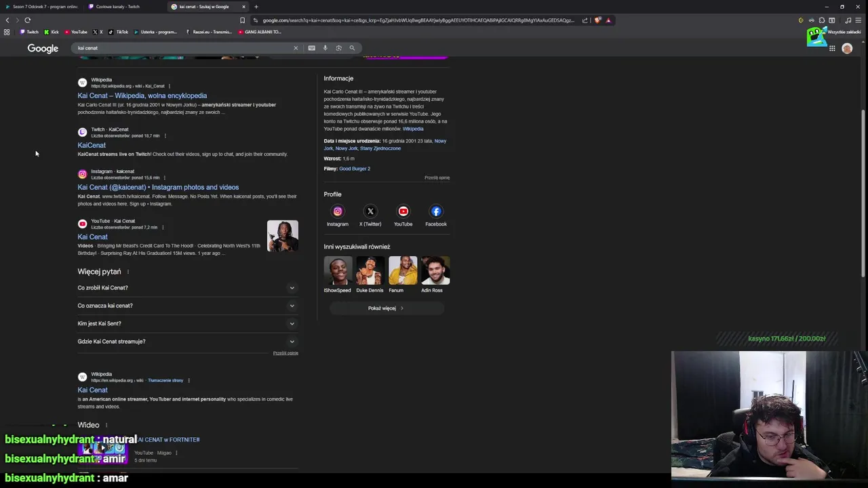Viewport: 868px width, 488px height.
Task: Open the site settings icon in address bar
Action: (x=256, y=20)
